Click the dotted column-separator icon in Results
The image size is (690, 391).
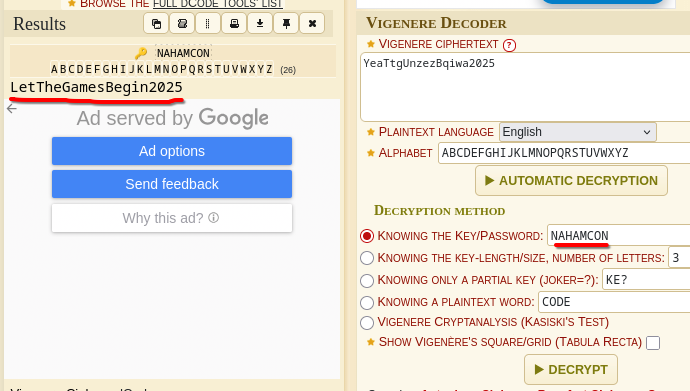[x=208, y=23]
